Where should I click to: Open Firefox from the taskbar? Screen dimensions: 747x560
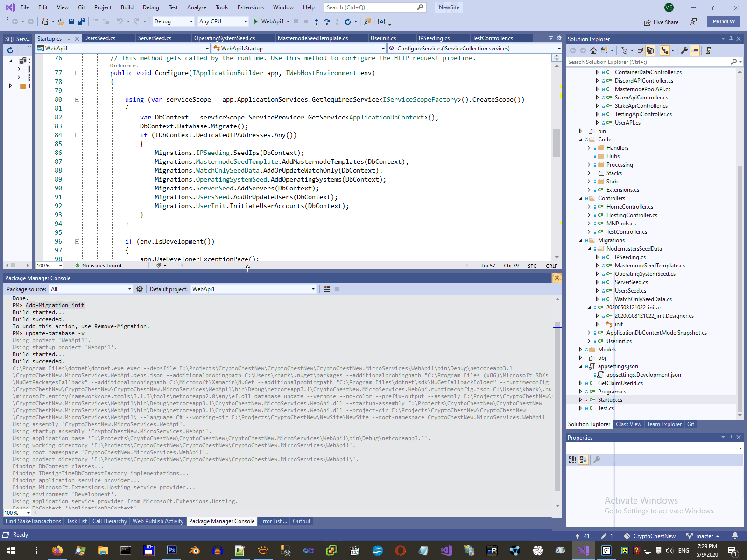pos(57,551)
